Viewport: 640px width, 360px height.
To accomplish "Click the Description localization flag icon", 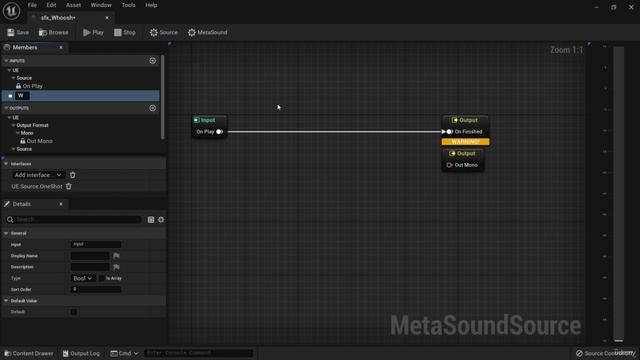I will click(116, 267).
